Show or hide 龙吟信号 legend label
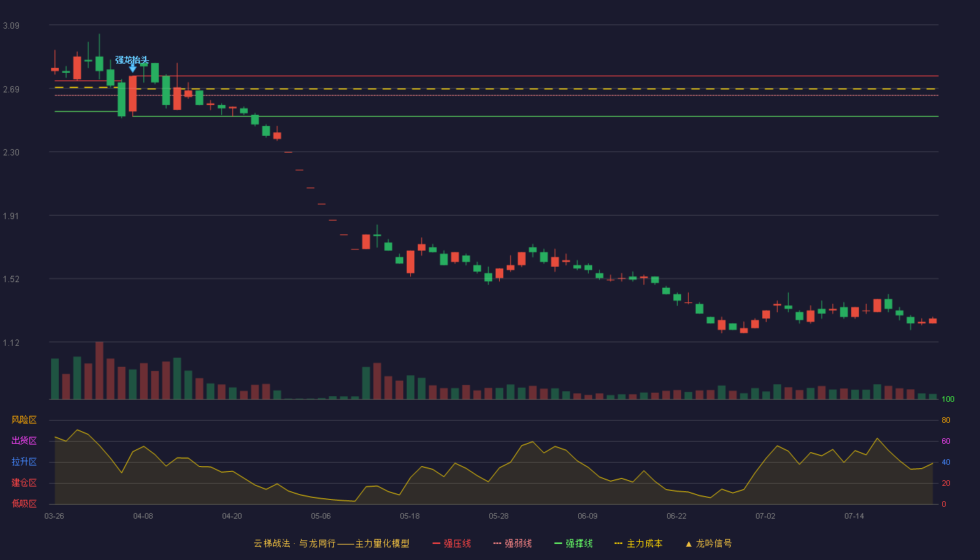Image resolution: width=980 pixels, height=560 pixels. [x=714, y=543]
